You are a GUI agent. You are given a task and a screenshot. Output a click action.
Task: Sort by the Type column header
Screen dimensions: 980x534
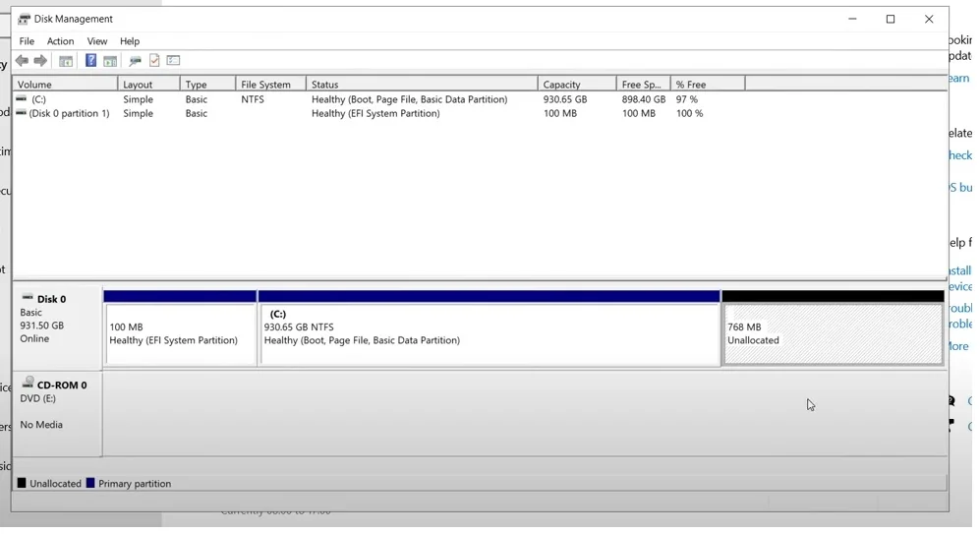207,84
